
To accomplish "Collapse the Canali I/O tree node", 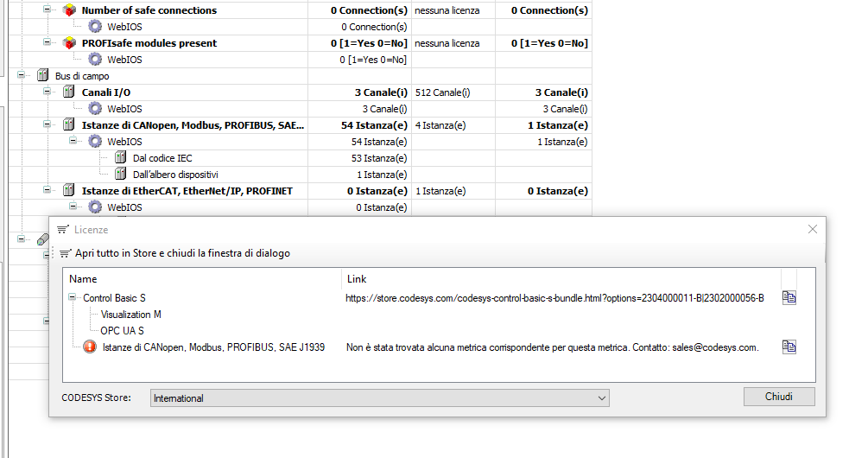I will pyautogui.click(x=48, y=92).
